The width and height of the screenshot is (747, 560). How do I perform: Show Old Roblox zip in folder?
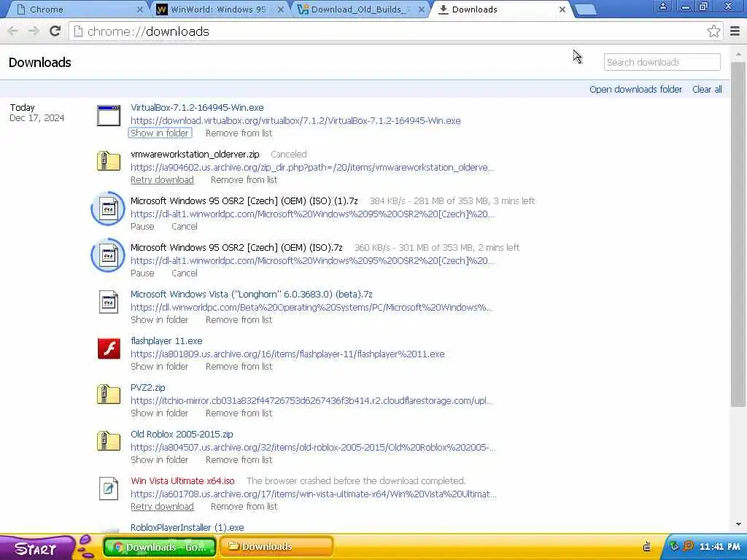pos(160,460)
